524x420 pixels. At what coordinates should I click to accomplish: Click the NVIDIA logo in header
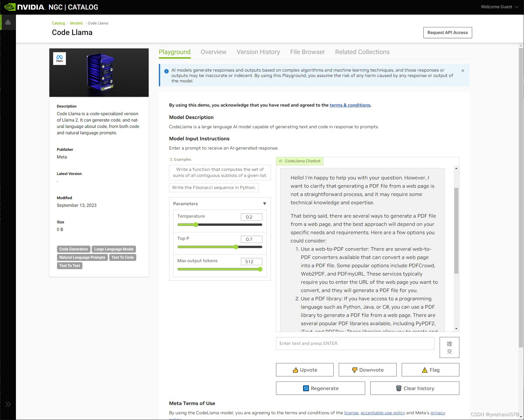pyautogui.click(x=25, y=7)
